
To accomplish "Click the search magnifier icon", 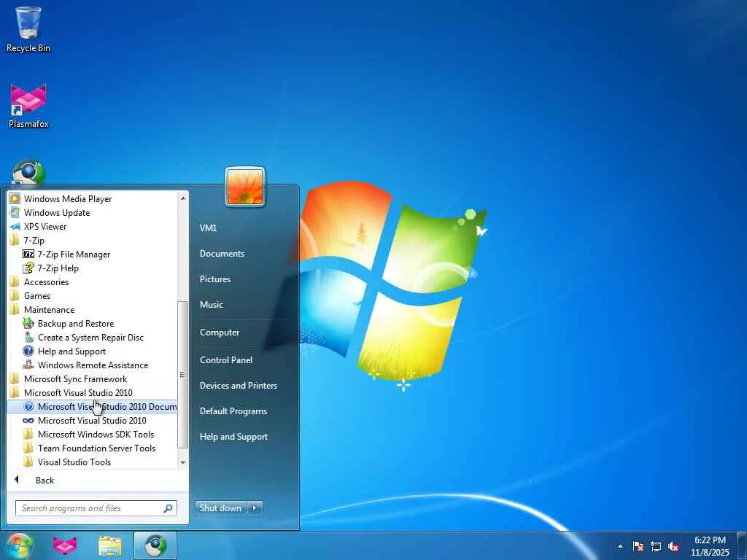I will pos(168,508).
